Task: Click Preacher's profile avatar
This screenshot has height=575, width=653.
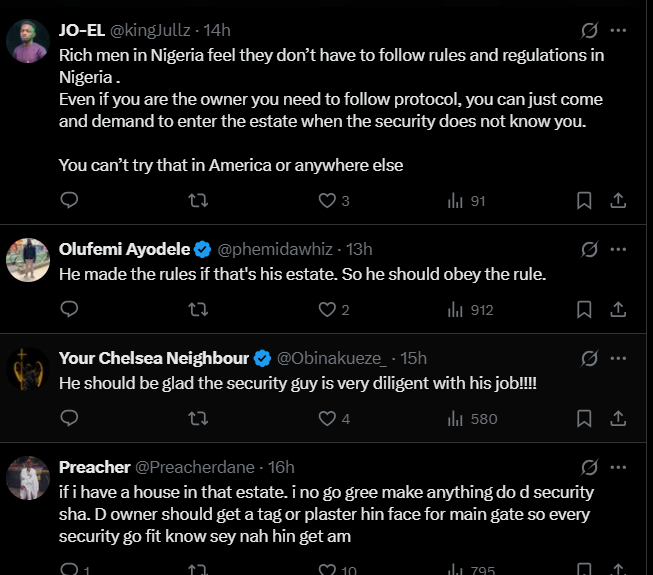Action: 28,478
